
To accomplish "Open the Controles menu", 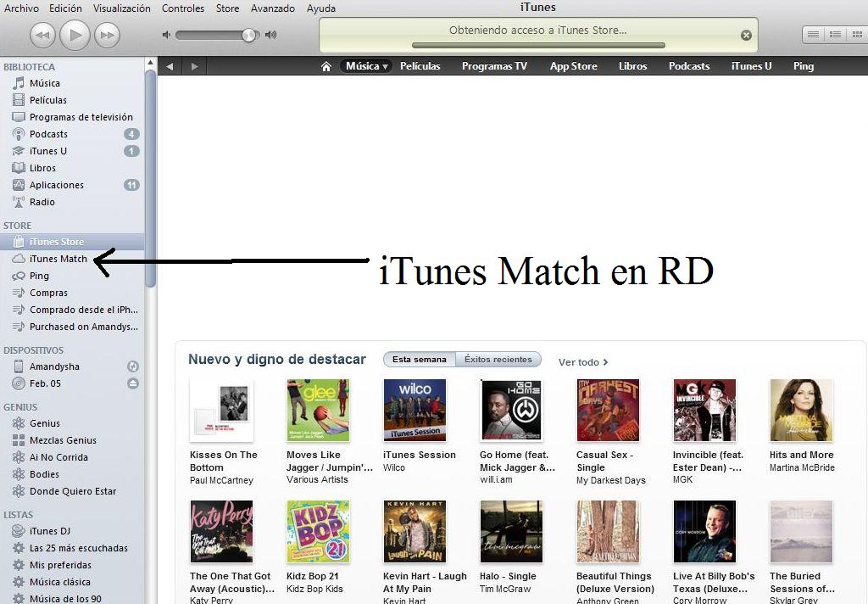I will click(183, 8).
